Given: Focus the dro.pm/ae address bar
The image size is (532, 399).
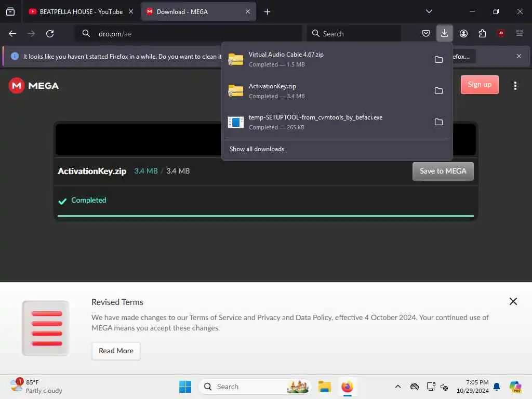Looking at the screenshot, I should [189, 34].
